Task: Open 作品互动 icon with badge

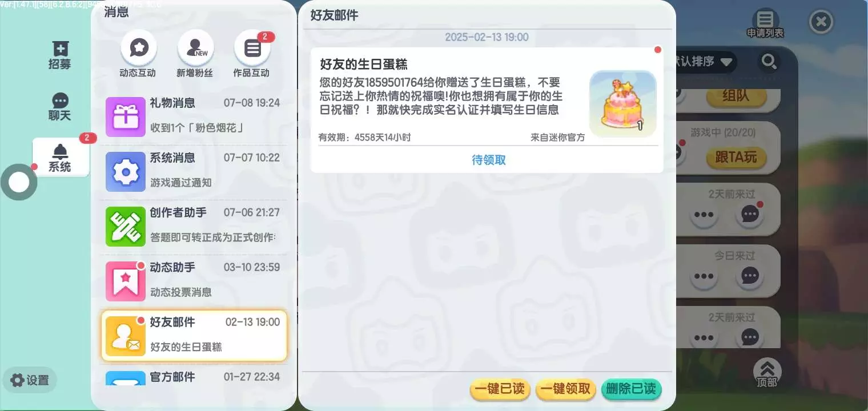Action: (252, 49)
